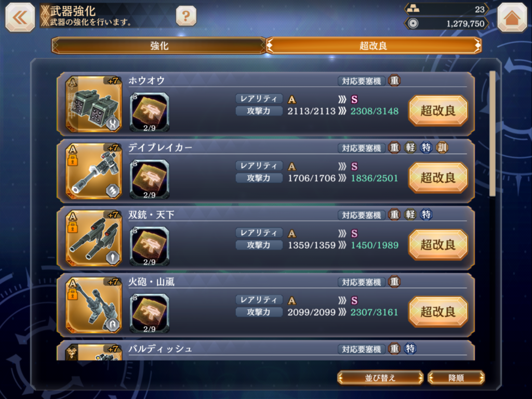This screenshot has width=532, height=399.
Task: Select the 火砲・山嵐 weapon icon
Action: [x=94, y=305]
